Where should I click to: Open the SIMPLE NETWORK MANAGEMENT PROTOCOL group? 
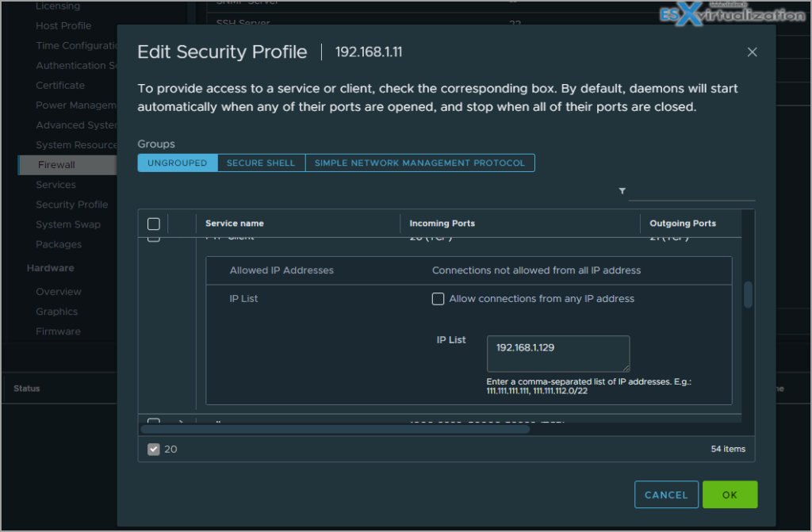[x=420, y=163]
